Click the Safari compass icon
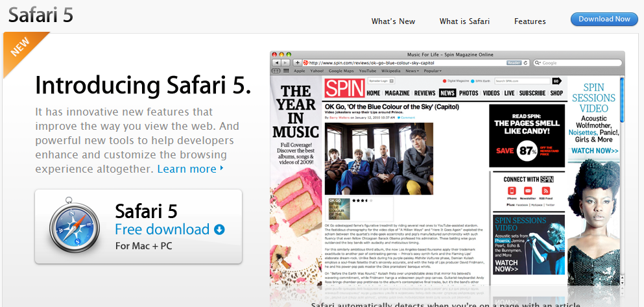Viewport: 644px width, 307px height. click(75, 226)
